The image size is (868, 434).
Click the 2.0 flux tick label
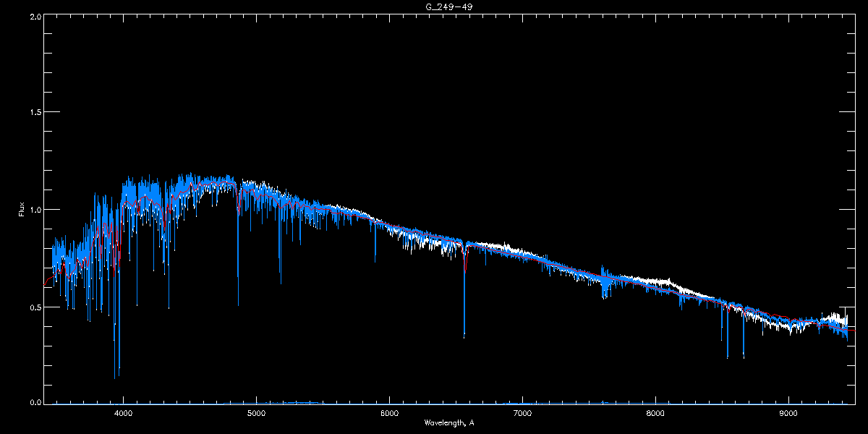click(x=34, y=15)
